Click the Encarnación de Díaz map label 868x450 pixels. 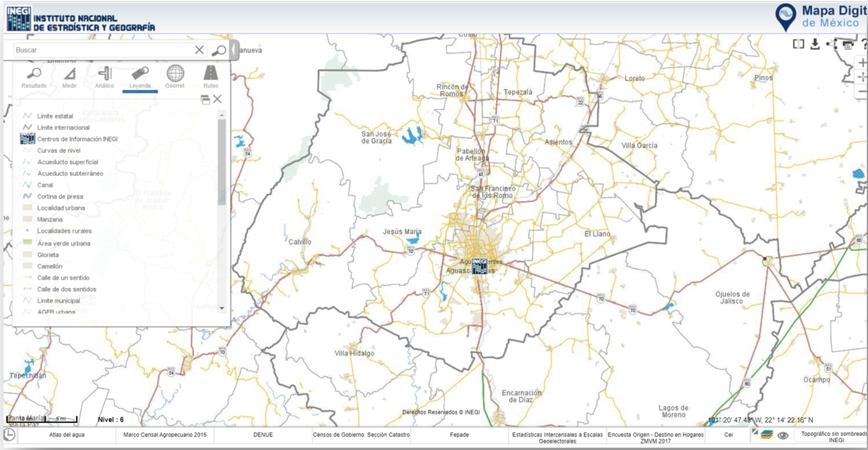pos(521,397)
